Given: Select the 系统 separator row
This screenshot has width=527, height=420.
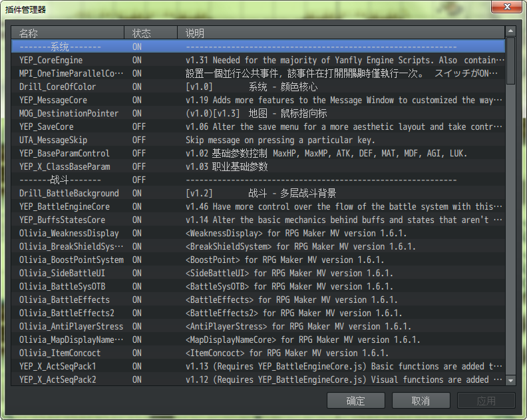Looking at the screenshot, I should [x=258, y=47].
